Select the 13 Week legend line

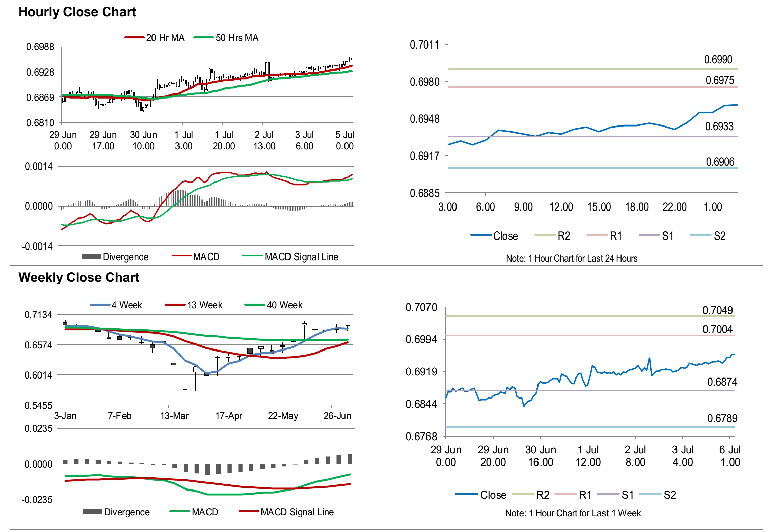pos(175,305)
